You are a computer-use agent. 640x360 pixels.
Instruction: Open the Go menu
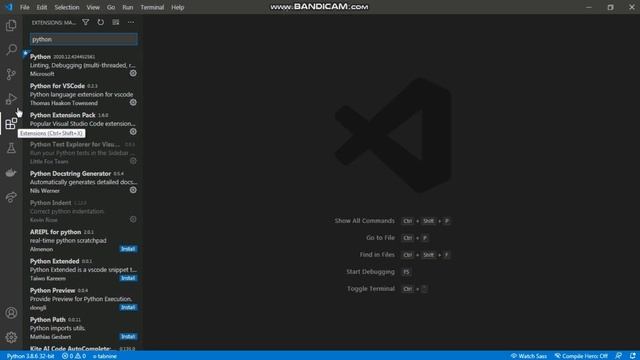click(111, 7)
